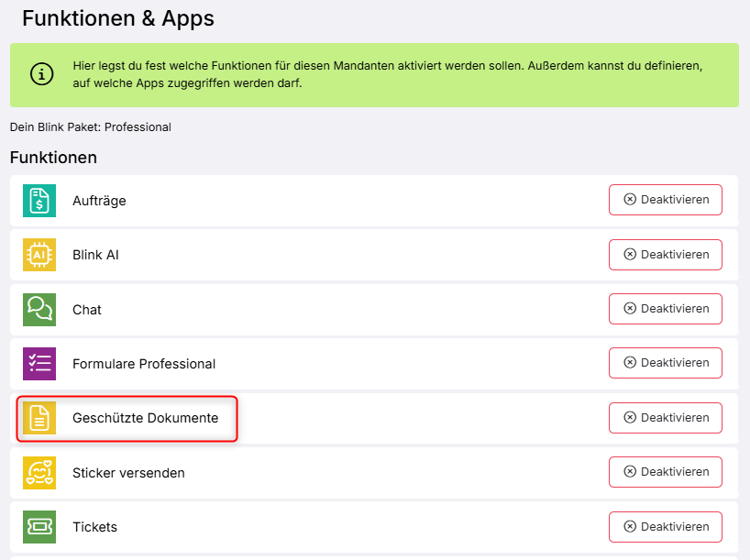Click the Blink AI chip icon
This screenshot has width=750, height=560.
click(39, 255)
